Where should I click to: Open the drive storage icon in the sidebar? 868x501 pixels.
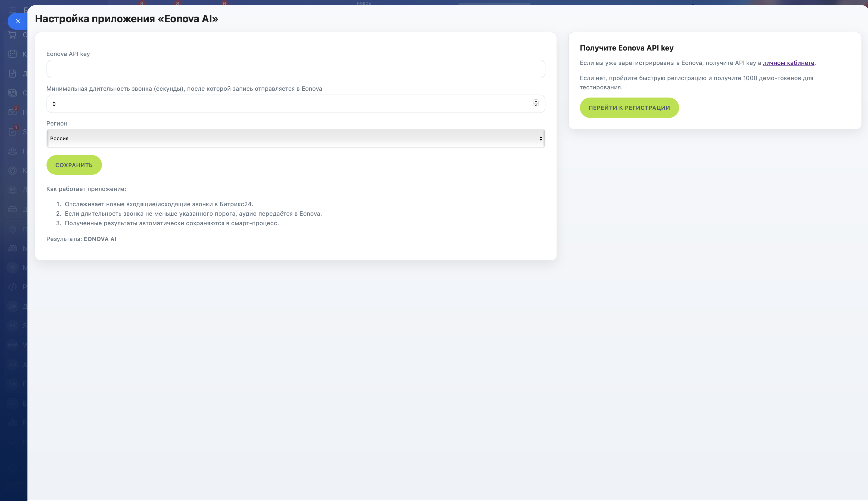click(13, 209)
